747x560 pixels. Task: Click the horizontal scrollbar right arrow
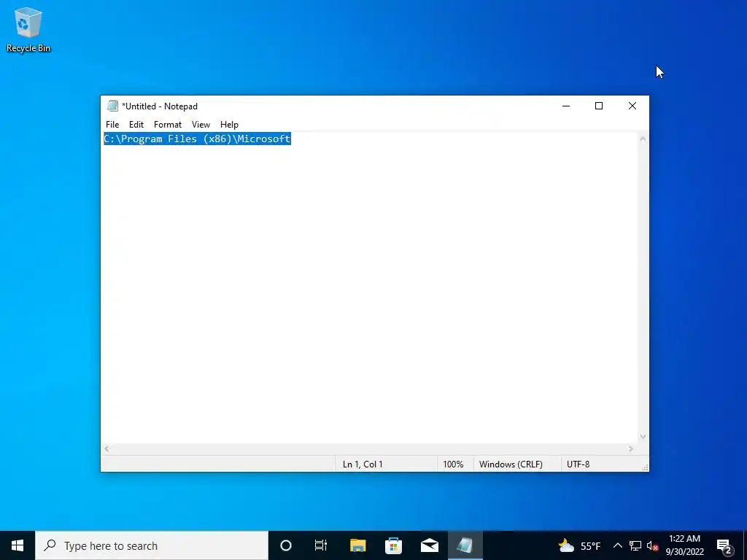631,448
